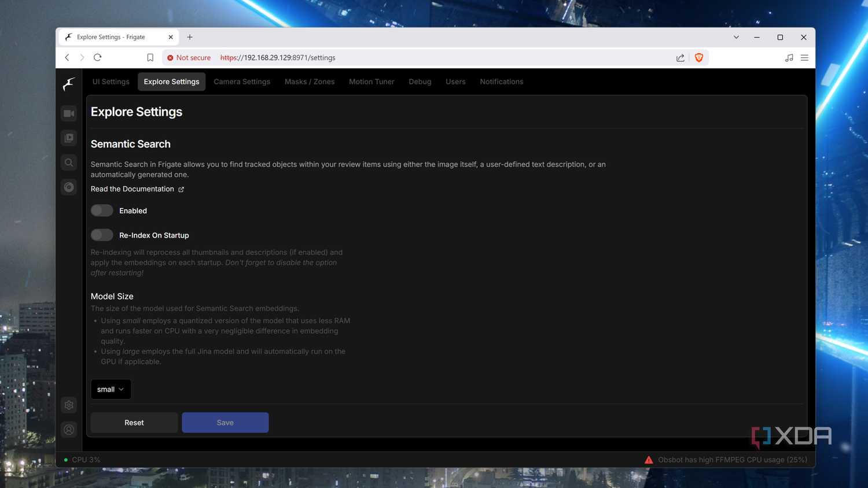Click the browser forward arrow
The image size is (868, 488).
coord(82,57)
